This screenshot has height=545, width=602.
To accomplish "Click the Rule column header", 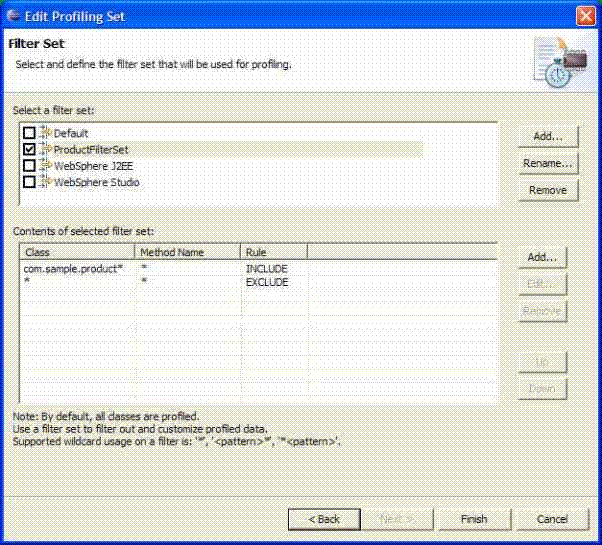I will click(272, 252).
